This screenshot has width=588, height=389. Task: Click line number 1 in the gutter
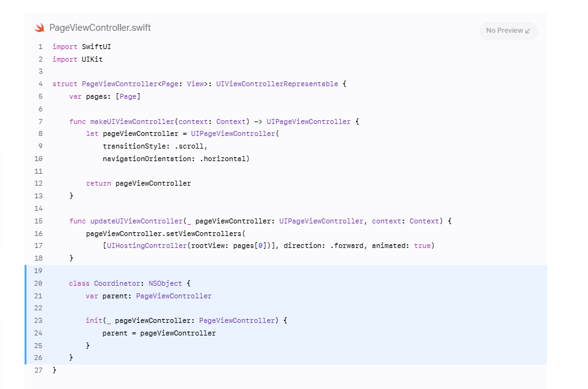coord(40,47)
